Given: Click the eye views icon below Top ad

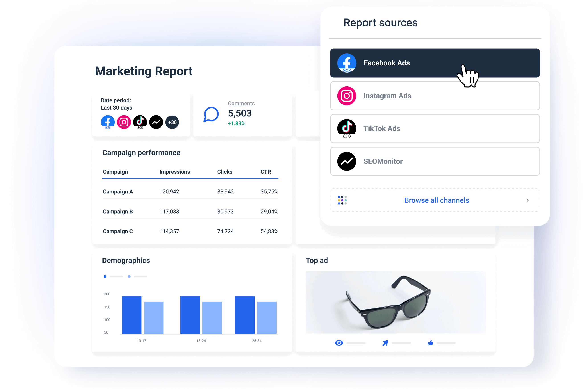Looking at the screenshot, I should pos(339,343).
